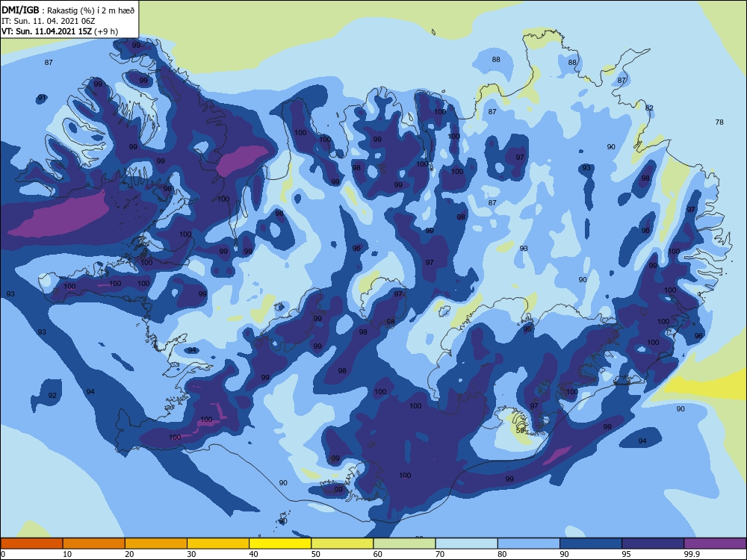Click the '91' humidity value off the Westfjords

tap(42, 98)
